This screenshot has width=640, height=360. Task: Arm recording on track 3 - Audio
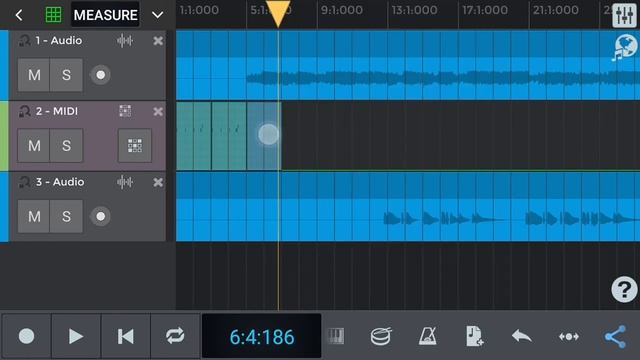(100, 216)
